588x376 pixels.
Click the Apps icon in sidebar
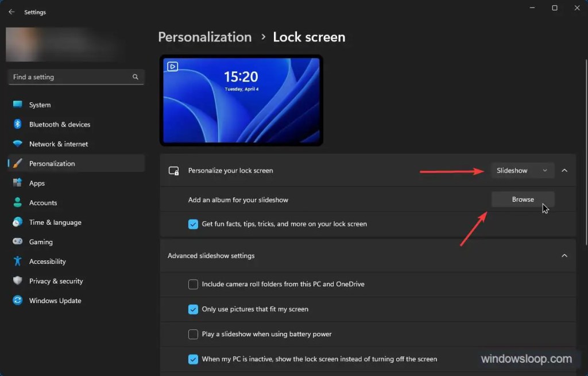(x=17, y=183)
